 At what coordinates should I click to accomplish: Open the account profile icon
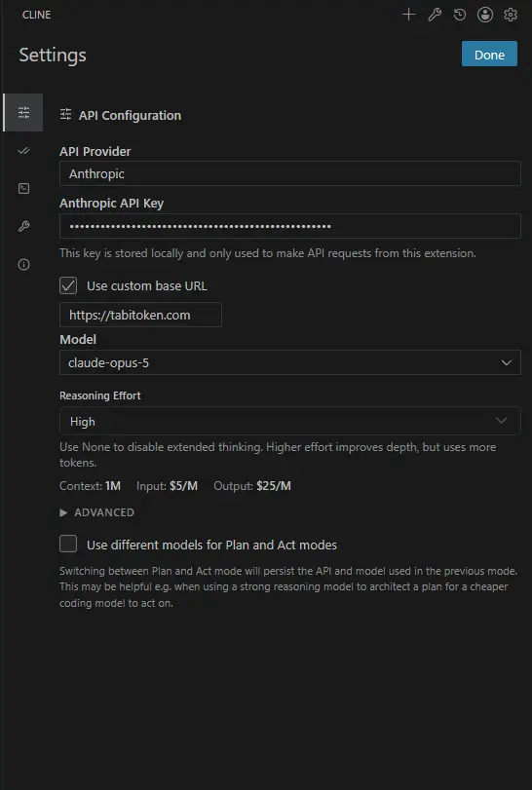coord(485,15)
